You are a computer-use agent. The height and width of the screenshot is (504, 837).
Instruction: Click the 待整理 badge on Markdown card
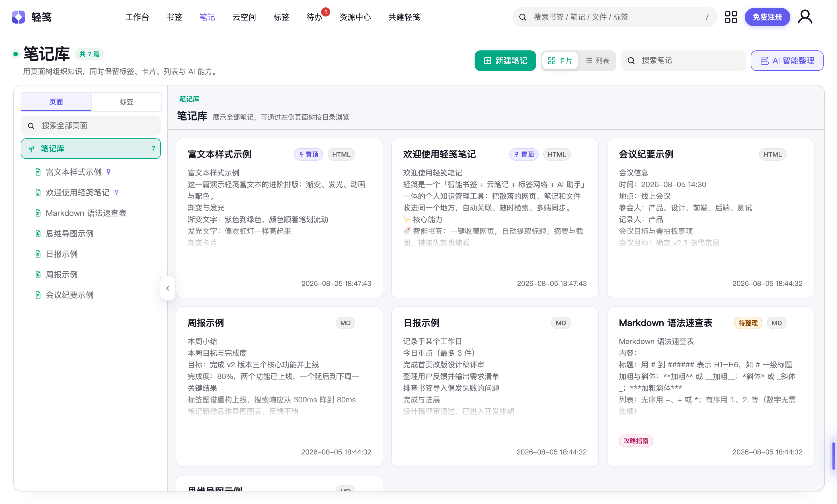748,323
